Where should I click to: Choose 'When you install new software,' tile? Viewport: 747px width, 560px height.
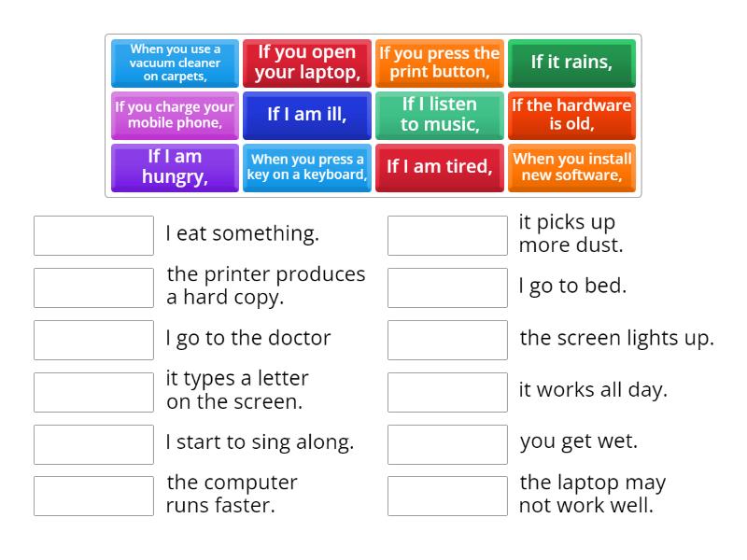click(x=571, y=167)
